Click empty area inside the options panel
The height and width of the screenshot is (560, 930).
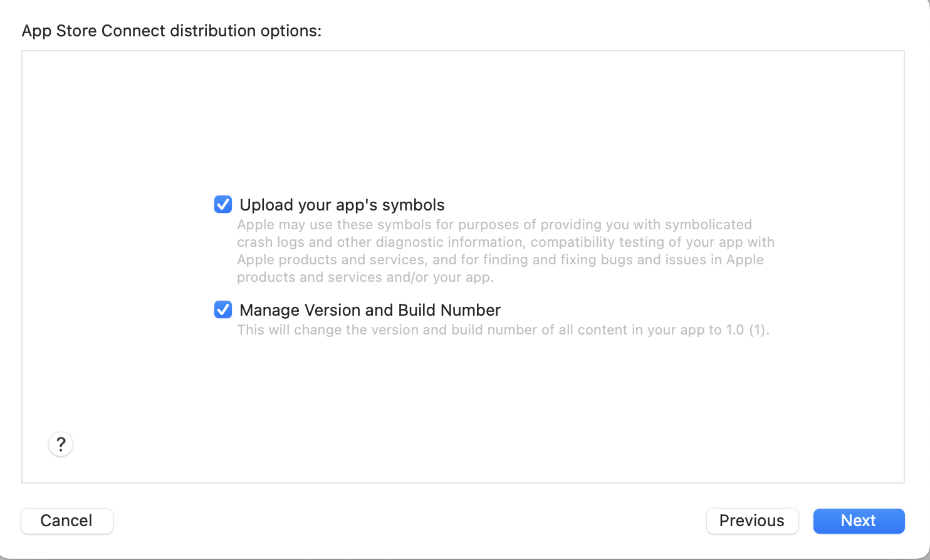pos(464,119)
